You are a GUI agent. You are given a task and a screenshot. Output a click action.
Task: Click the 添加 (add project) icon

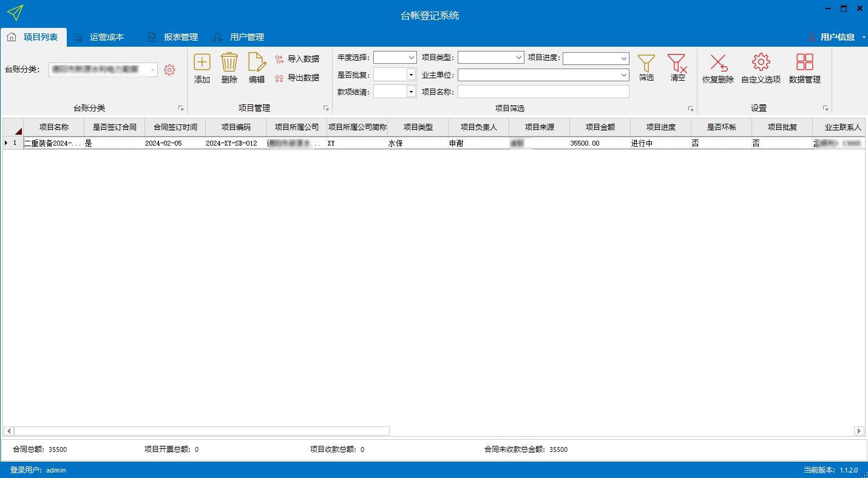(202, 62)
